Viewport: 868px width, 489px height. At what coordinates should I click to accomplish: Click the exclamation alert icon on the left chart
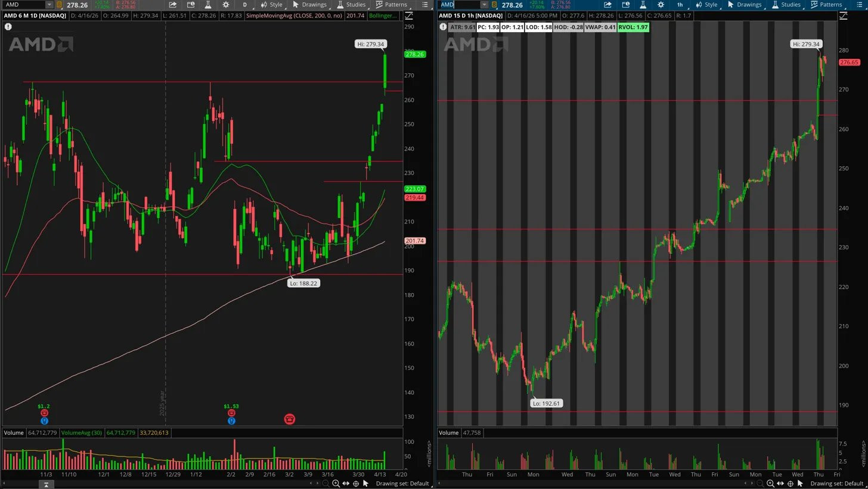[8, 27]
